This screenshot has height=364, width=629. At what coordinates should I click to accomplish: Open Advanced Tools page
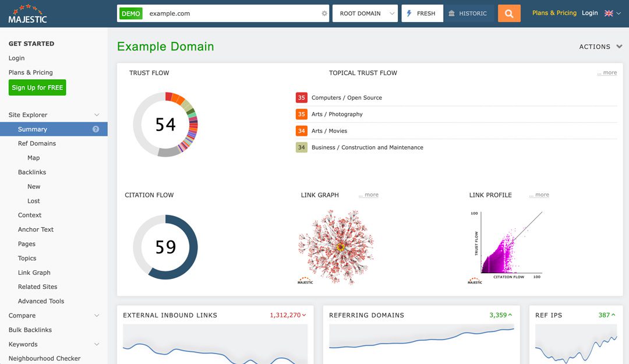[41, 301]
